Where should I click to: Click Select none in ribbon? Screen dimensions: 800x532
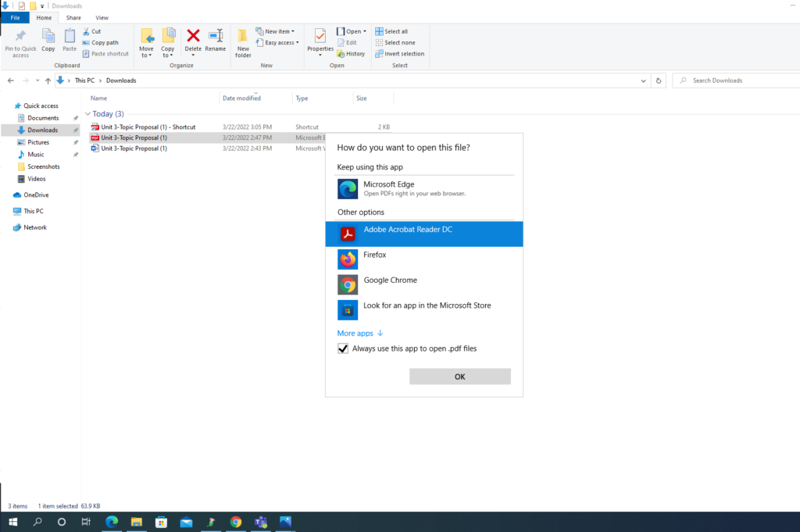click(395, 42)
